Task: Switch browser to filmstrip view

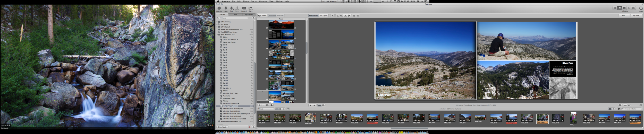Action: [277, 109]
